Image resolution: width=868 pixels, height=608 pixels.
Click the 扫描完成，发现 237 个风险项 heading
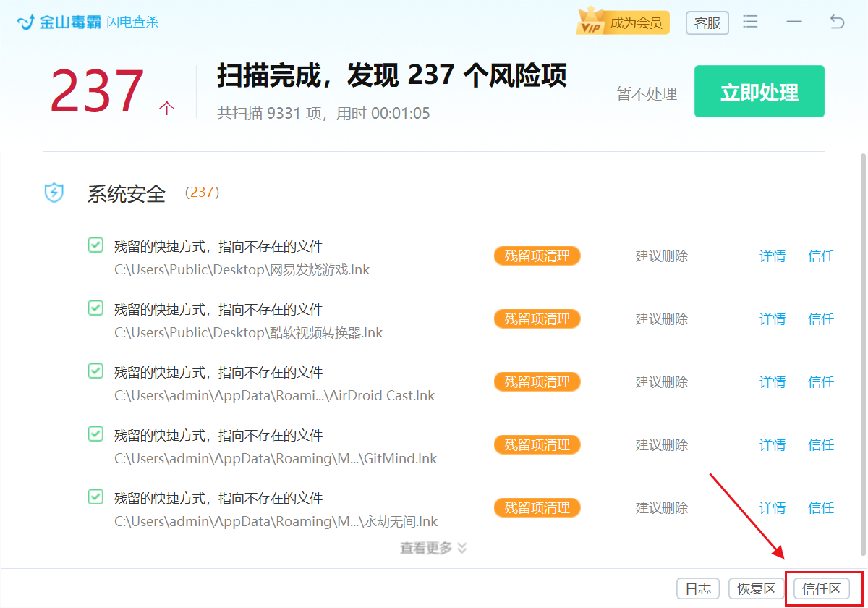coord(392,75)
